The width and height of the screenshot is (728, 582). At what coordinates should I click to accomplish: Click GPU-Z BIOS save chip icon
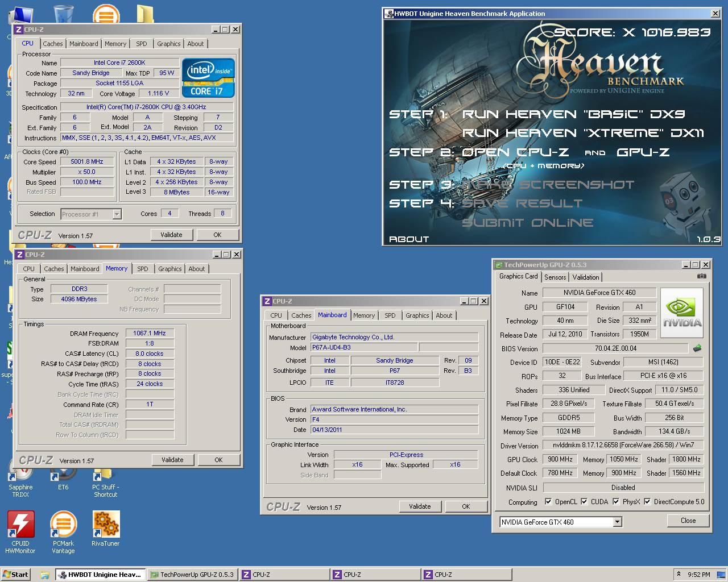pos(697,348)
